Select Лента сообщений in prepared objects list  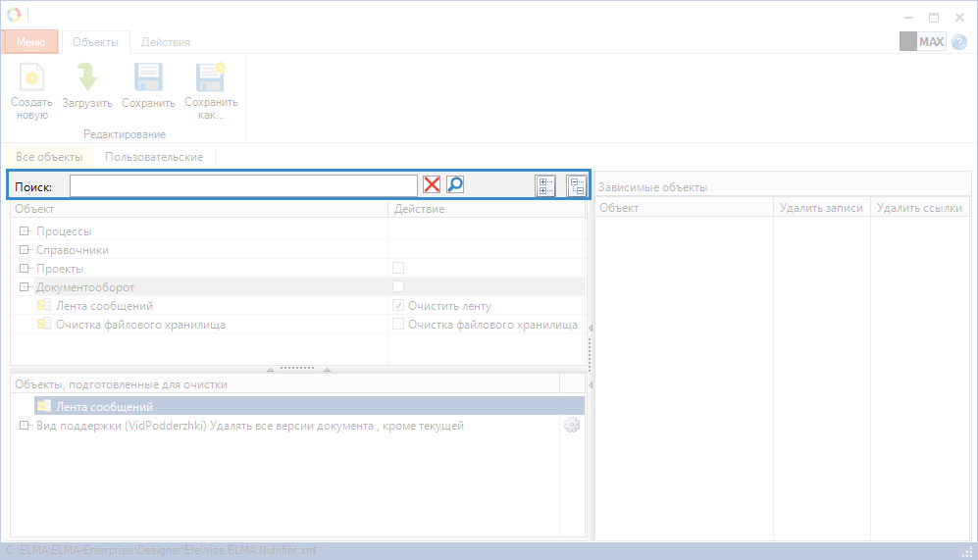tap(309, 406)
